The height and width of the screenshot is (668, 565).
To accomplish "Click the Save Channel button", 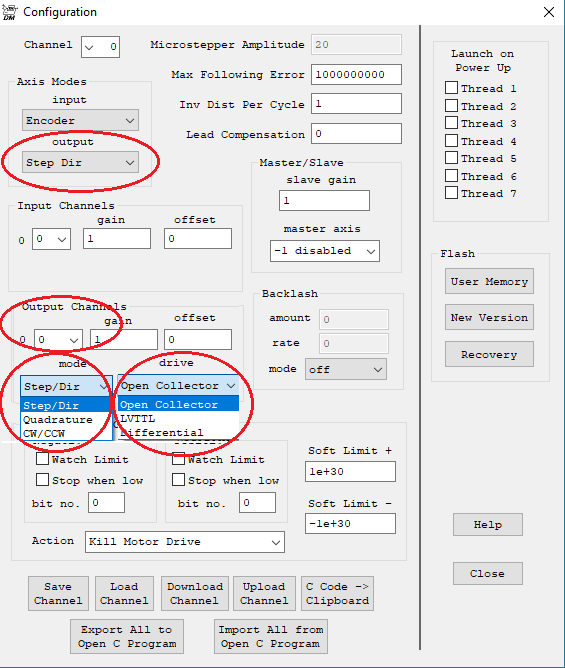I will 58,594.
